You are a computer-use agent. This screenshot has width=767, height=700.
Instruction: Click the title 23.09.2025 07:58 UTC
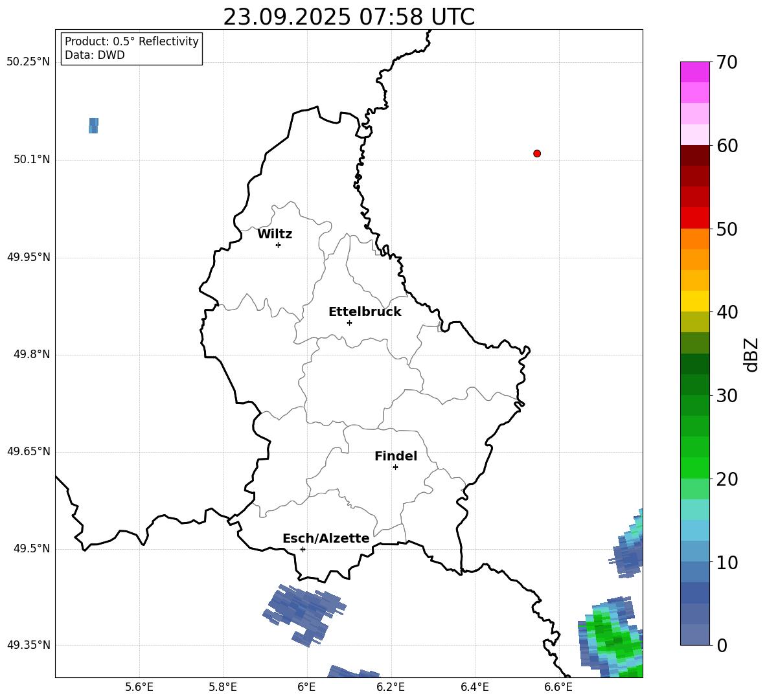click(349, 17)
